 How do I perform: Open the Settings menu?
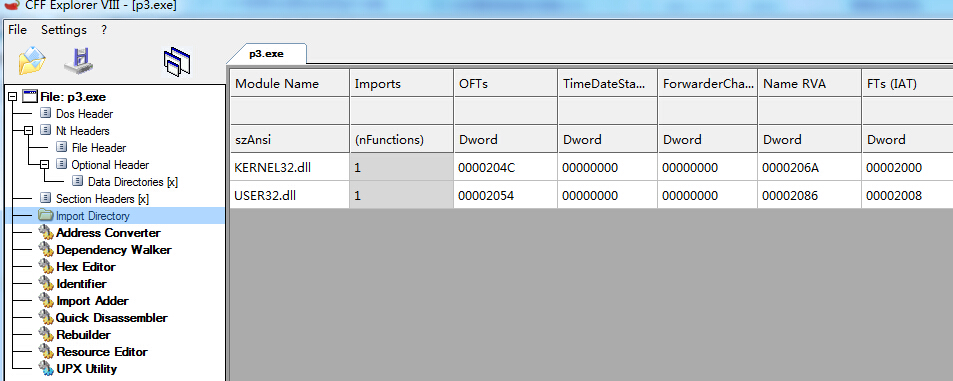tap(64, 30)
